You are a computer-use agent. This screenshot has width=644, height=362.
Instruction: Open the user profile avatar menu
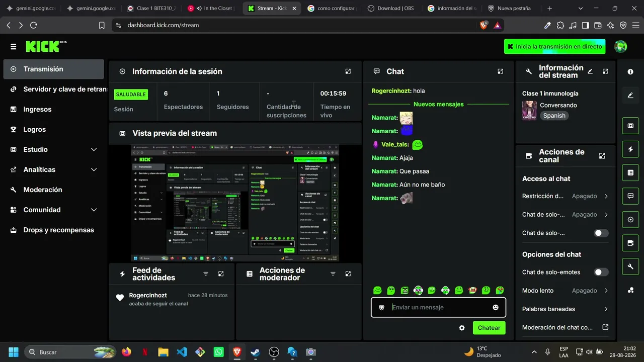pyautogui.click(x=621, y=47)
